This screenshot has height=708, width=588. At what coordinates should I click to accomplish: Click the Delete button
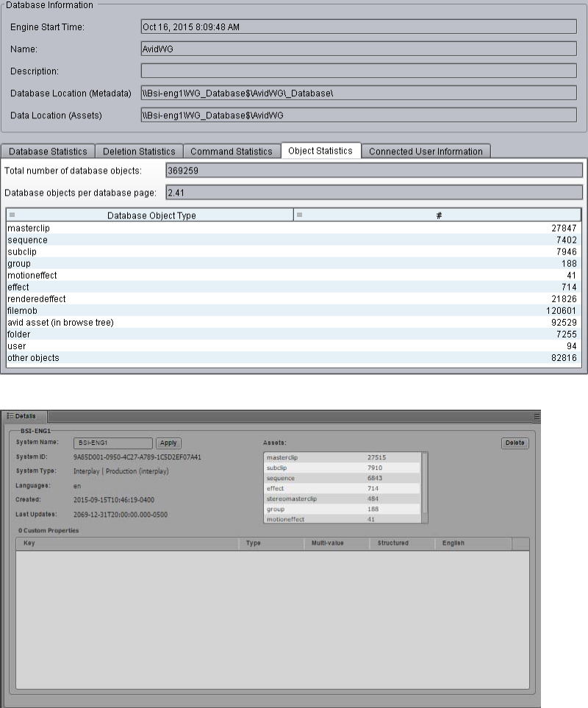tap(515, 443)
